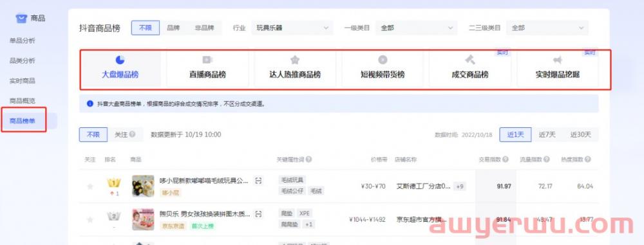Switch to the 达人热推商品榜 tab
This screenshot has width=644, height=245.
[x=295, y=69]
